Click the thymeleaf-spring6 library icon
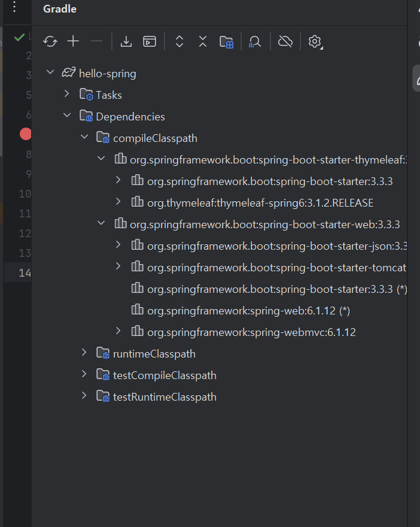420x527 pixels. (x=138, y=202)
